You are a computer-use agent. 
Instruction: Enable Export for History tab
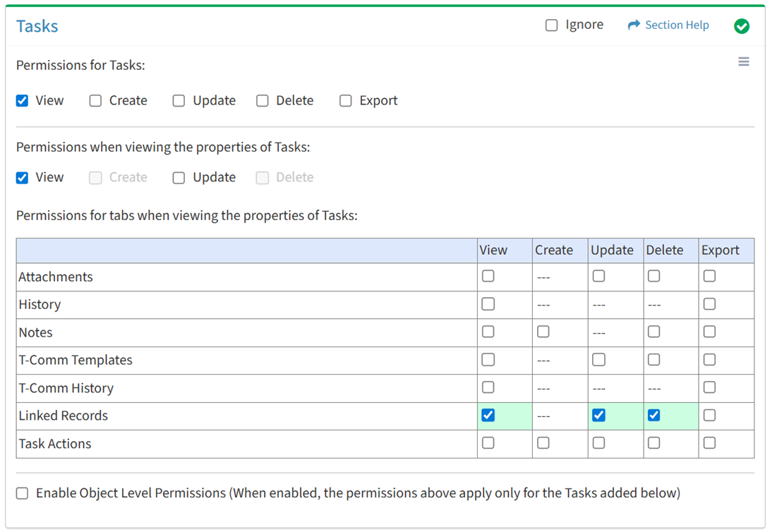tap(709, 304)
